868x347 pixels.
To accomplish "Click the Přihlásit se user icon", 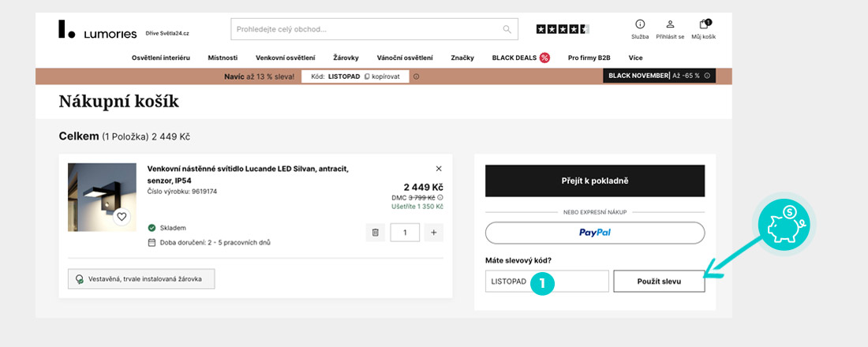I will [x=670, y=24].
